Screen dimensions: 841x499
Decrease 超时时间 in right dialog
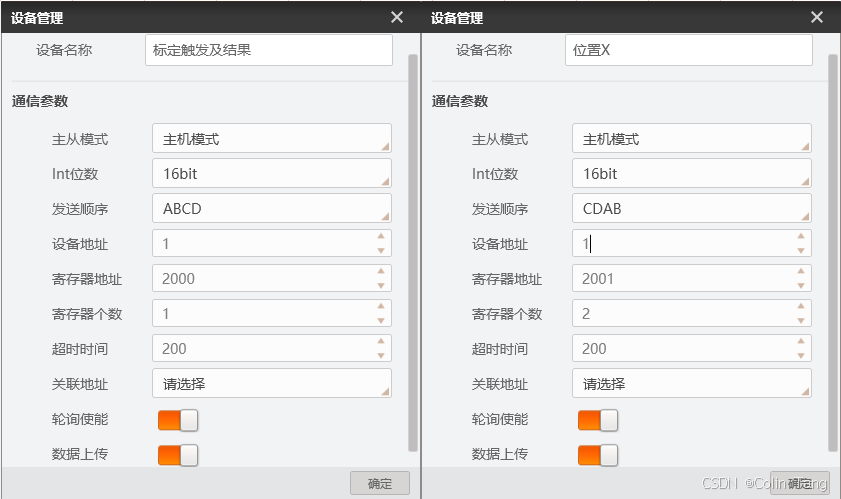click(801, 355)
